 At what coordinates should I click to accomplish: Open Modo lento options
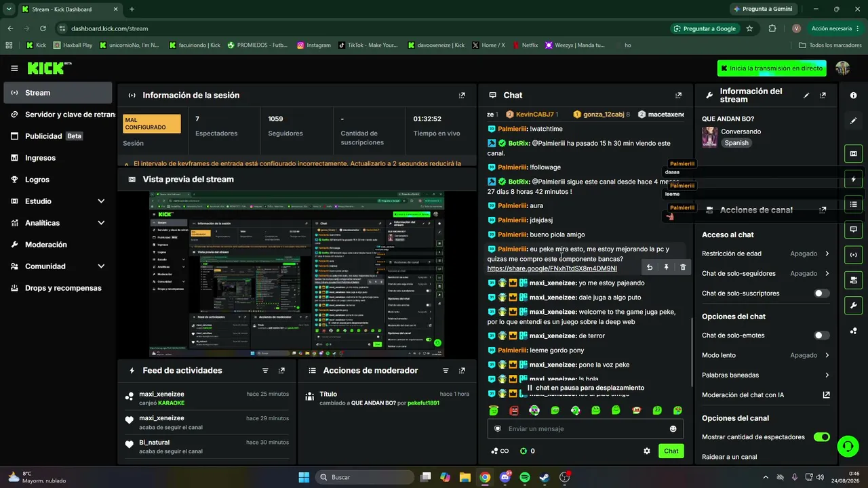click(766, 355)
